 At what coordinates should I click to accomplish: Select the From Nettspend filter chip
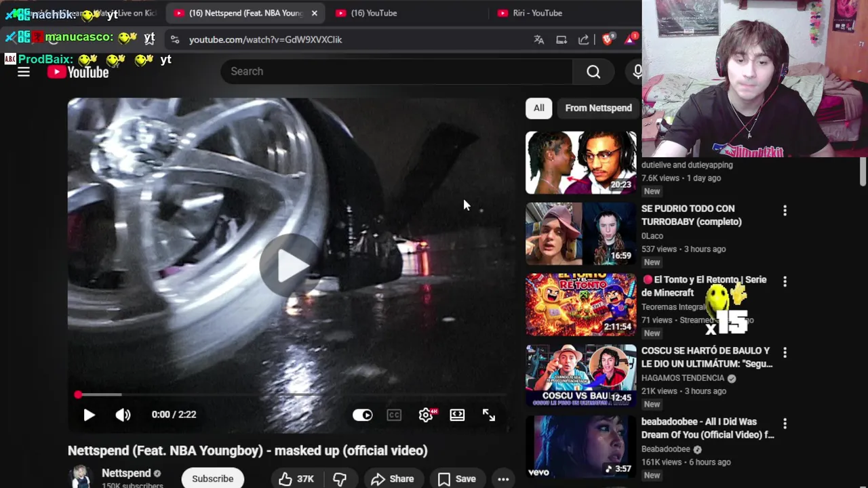click(x=598, y=108)
